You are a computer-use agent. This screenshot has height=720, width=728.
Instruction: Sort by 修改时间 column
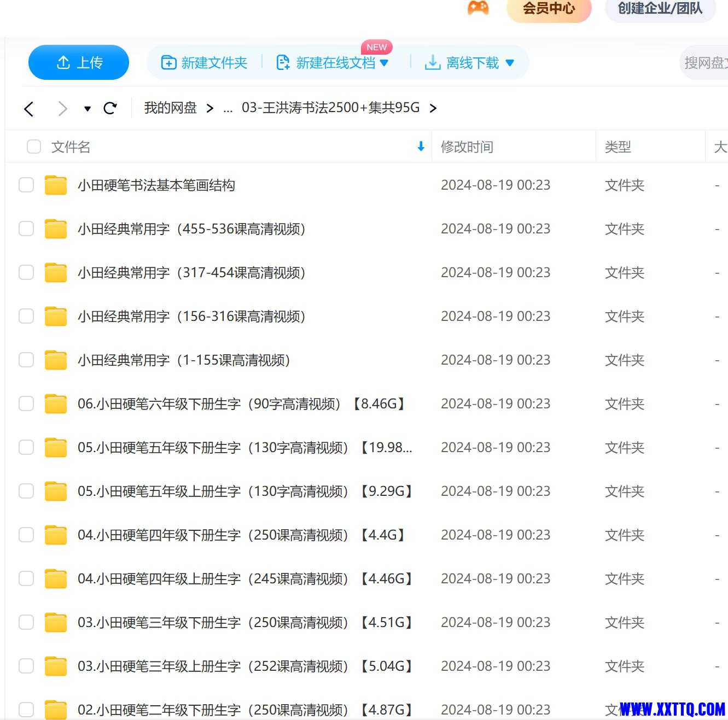point(467,147)
